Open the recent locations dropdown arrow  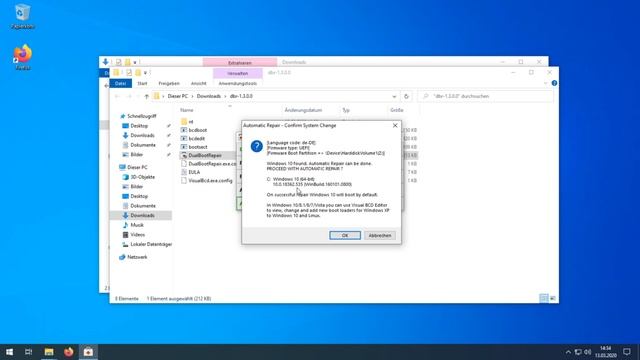pos(138,97)
